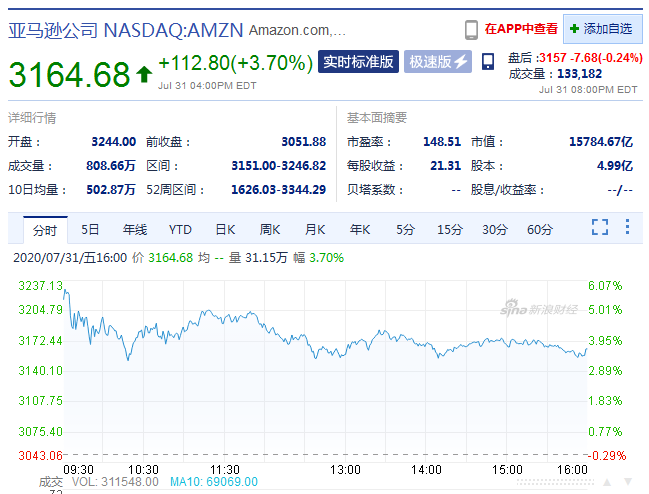Screen dimensions: 649x494
Task: Select the 日K chart tab
Action: [225, 230]
